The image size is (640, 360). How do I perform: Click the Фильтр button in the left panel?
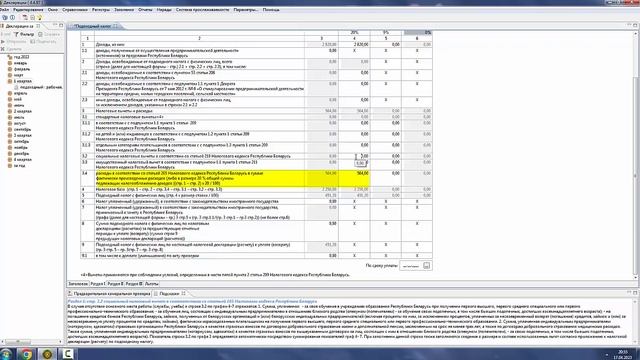tap(24, 34)
